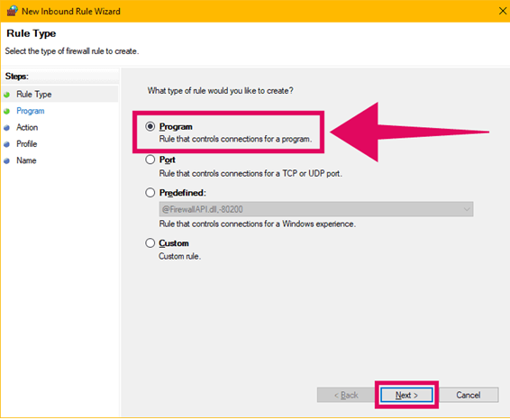510x420 pixels.
Task: Click the chevron arrow of the Predefined combo box
Action: coord(467,209)
